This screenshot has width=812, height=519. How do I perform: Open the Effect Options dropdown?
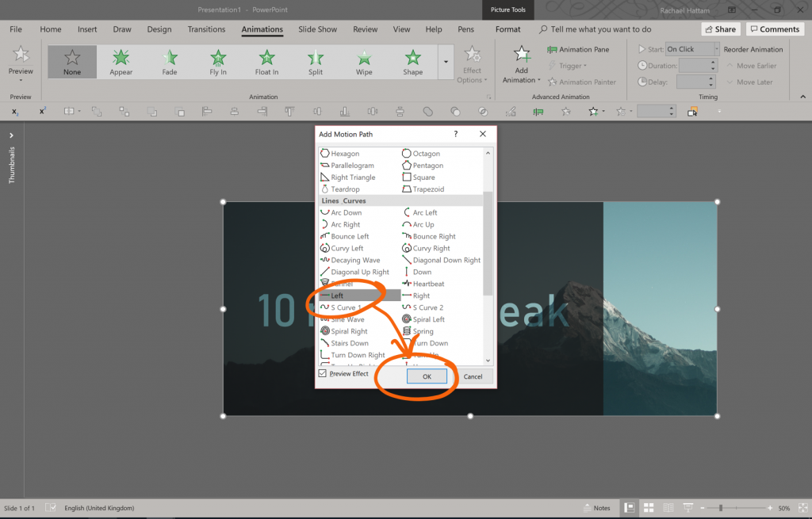tap(473, 65)
